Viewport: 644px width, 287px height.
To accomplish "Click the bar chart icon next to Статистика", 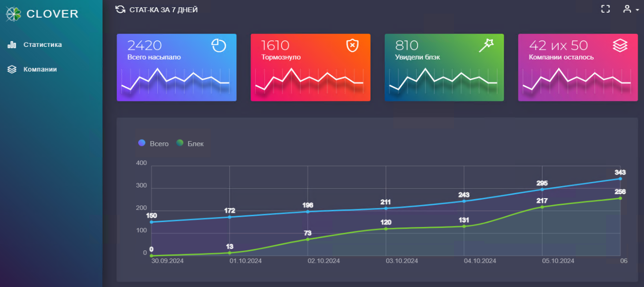I will [12, 45].
